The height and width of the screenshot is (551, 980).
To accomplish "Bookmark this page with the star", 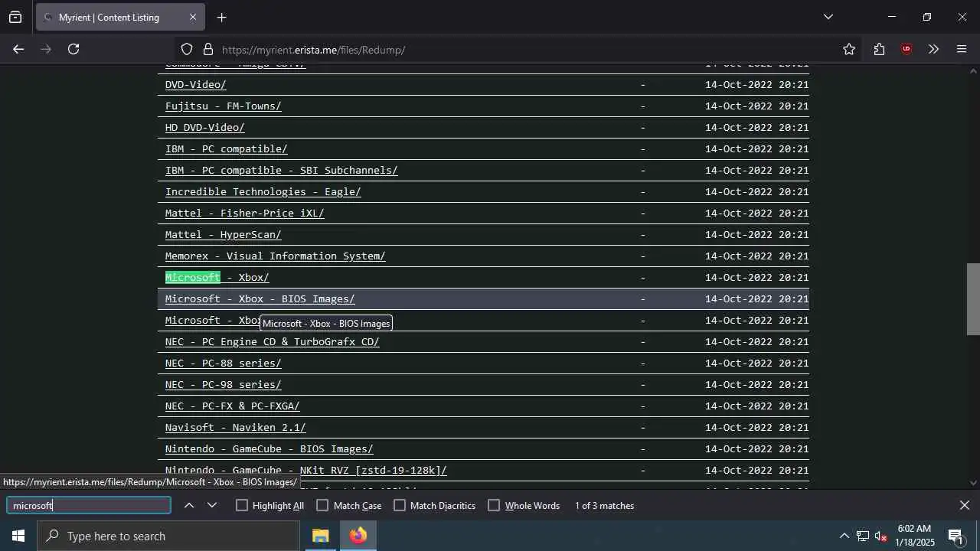I will point(849,49).
